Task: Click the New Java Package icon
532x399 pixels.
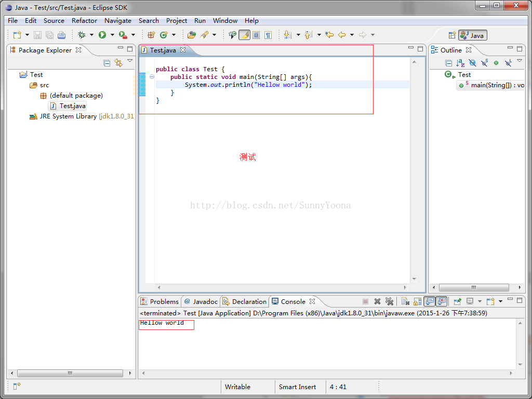Action: 151,35
